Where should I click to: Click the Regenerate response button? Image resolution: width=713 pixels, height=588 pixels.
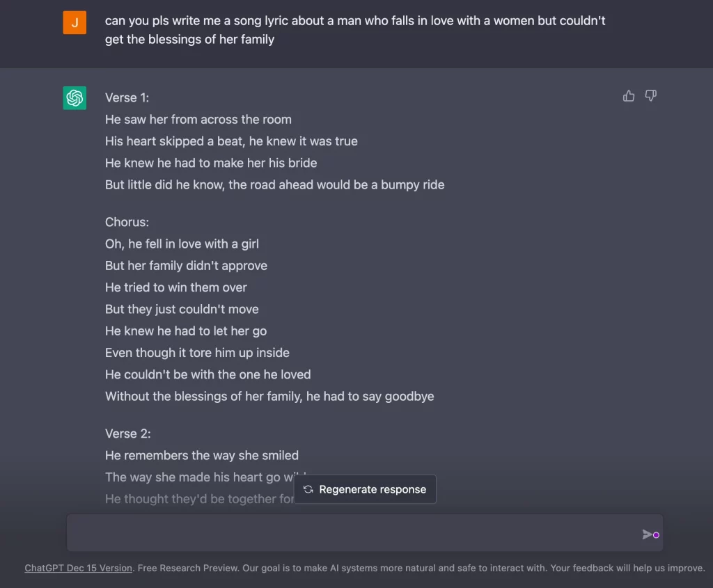tap(365, 489)
